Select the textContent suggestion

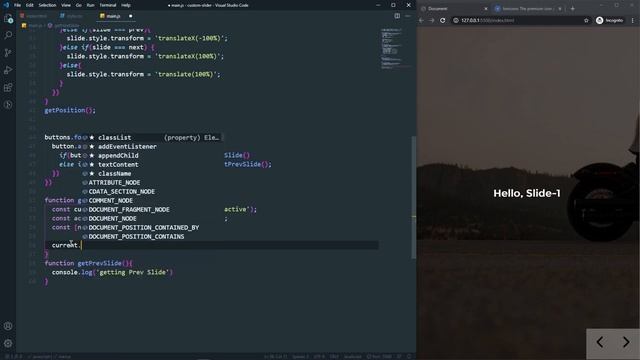[152, 164]
